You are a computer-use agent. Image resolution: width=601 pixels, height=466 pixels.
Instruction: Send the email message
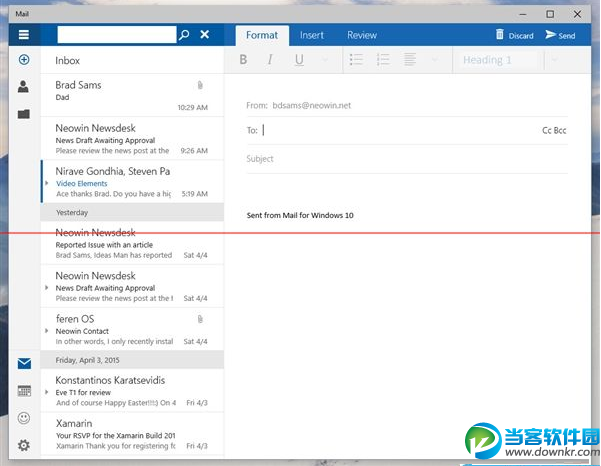560,35
